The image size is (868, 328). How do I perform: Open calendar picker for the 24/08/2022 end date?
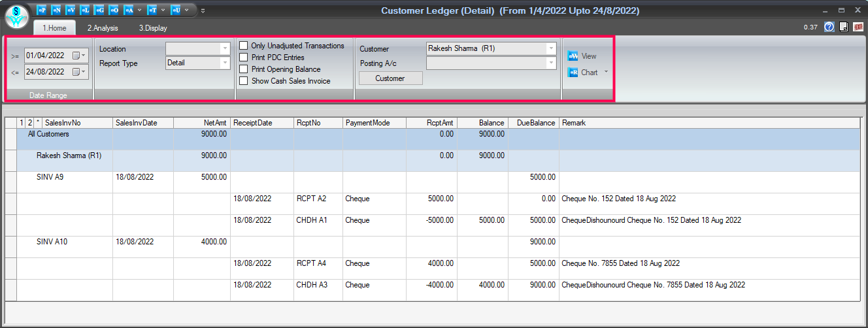coord(79,72)
